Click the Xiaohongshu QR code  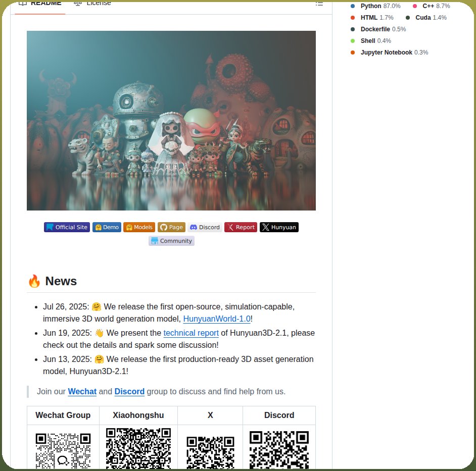coord(138,448)
